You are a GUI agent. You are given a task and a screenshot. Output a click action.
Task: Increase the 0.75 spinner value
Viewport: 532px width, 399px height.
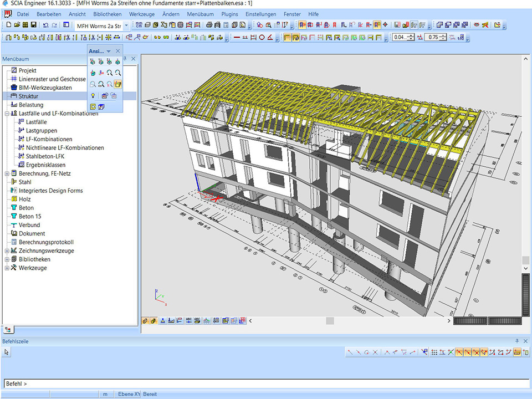(x=444, y=35)
